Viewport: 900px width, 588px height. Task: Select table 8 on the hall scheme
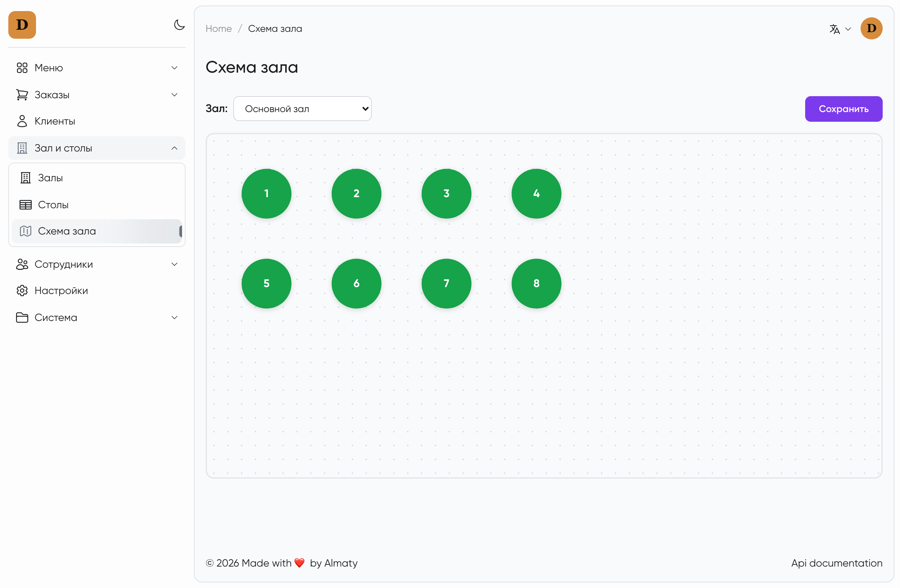pyautogui.click(x=537, y=284)
